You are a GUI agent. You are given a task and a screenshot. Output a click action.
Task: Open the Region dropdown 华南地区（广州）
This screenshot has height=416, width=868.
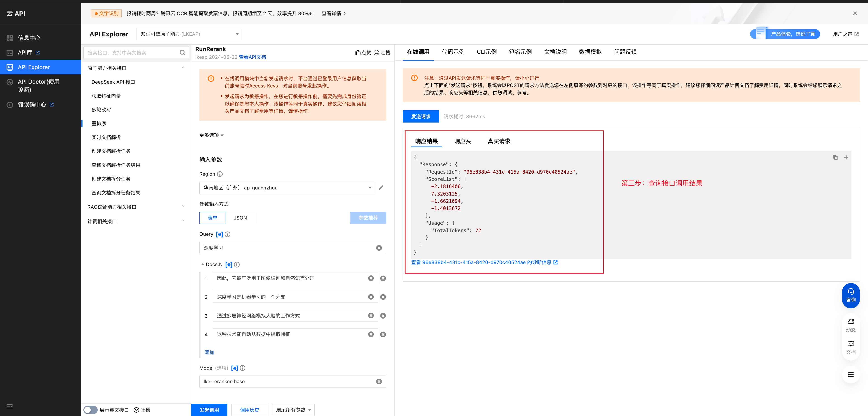tap(287, 188)
